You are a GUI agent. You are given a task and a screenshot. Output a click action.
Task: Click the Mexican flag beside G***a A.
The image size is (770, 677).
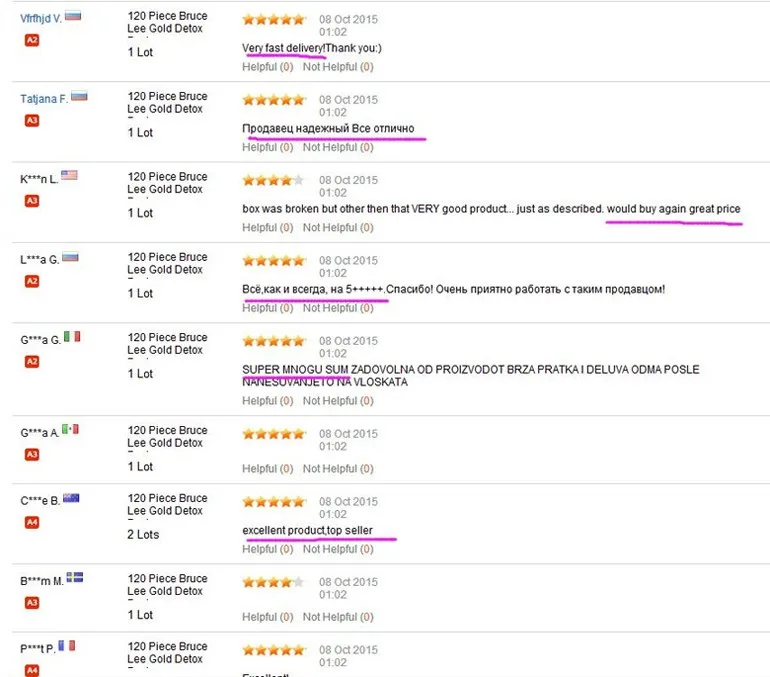point(70,429)
